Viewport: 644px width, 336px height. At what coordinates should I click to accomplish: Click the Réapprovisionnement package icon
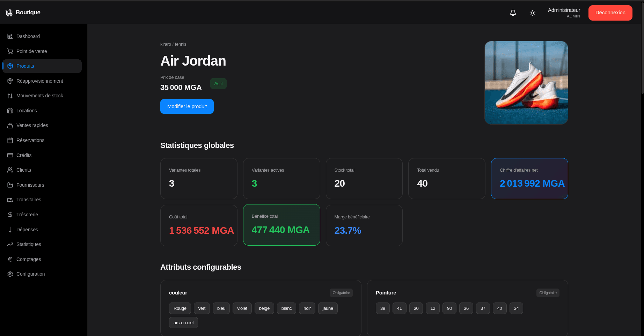tap(10, 81)
